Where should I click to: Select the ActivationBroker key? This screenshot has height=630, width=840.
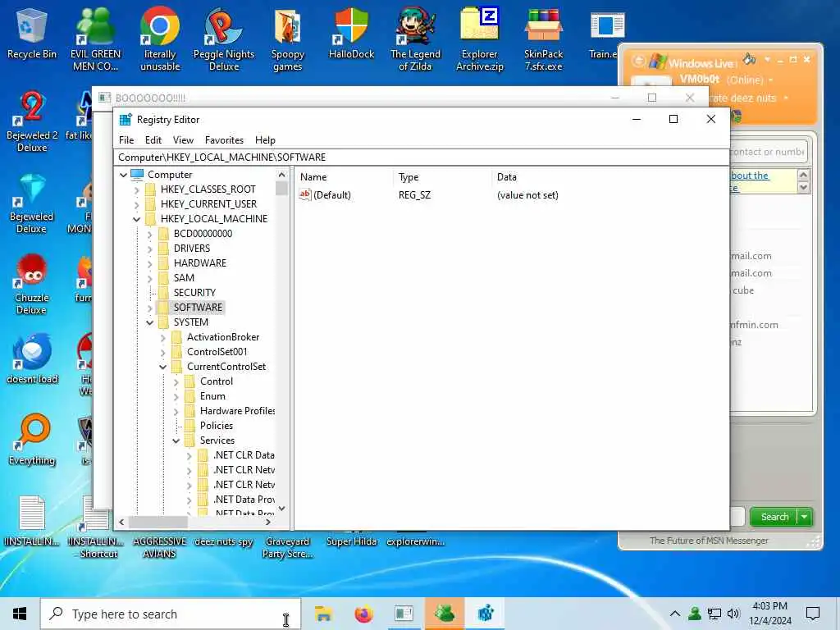[223, 337]
